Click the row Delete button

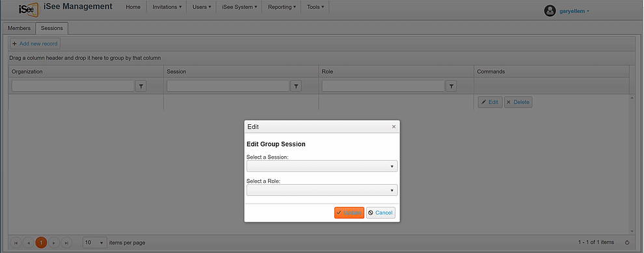point(518,102)
